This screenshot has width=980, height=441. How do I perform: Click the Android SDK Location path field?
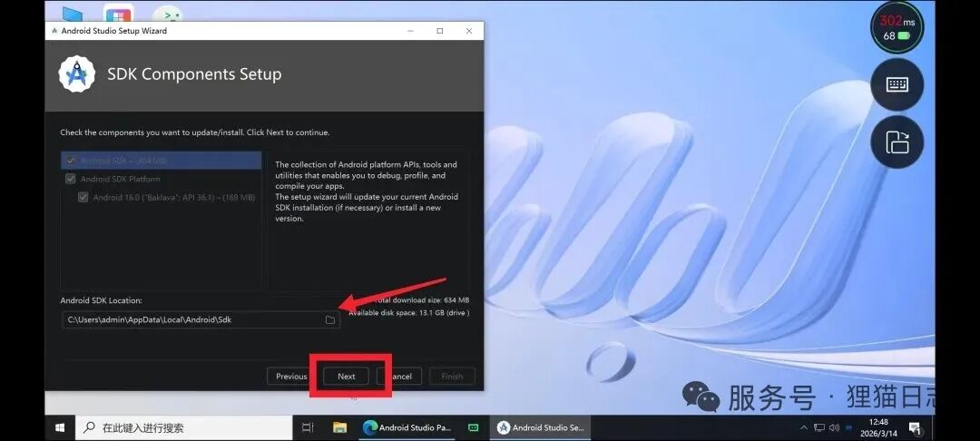tap(200, 319)
